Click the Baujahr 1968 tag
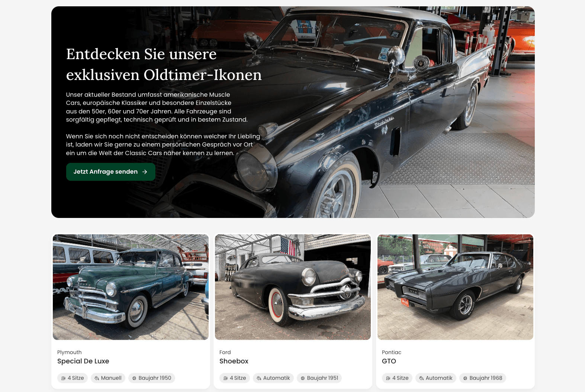This screenshot has width=585, height=392. coord(482,378)
